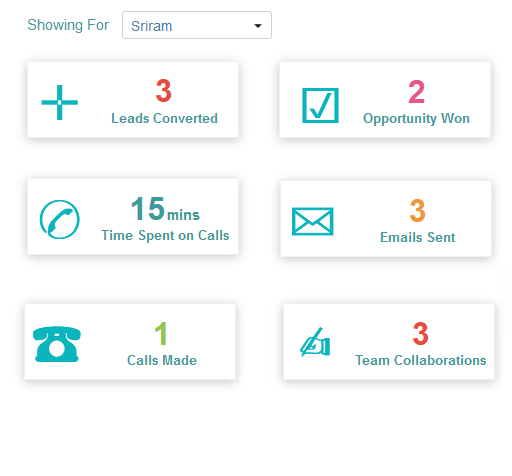Click the red 3 above Leads Converted
Screen dimensions: 512x476
click(x=164, y=91)
